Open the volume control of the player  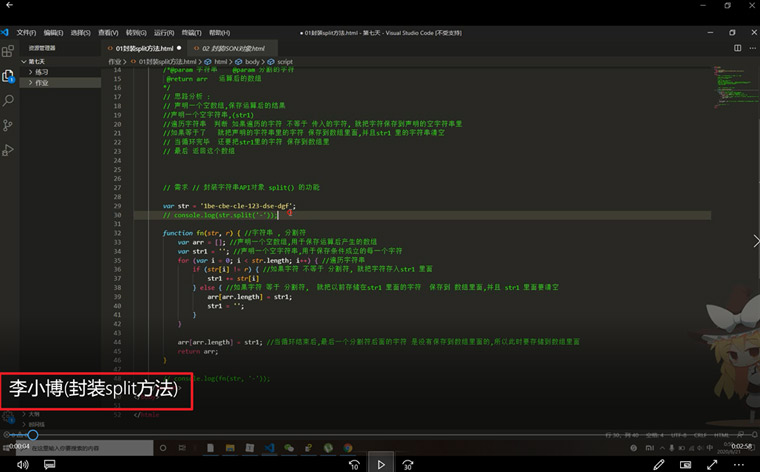[x=22, y=465]
